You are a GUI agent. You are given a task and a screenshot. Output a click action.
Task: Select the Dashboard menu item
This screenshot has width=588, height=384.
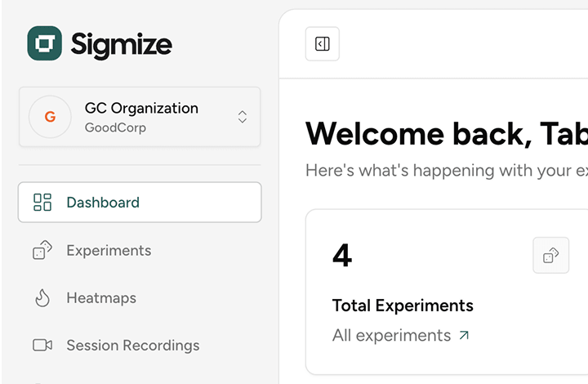tap(140, 202)
